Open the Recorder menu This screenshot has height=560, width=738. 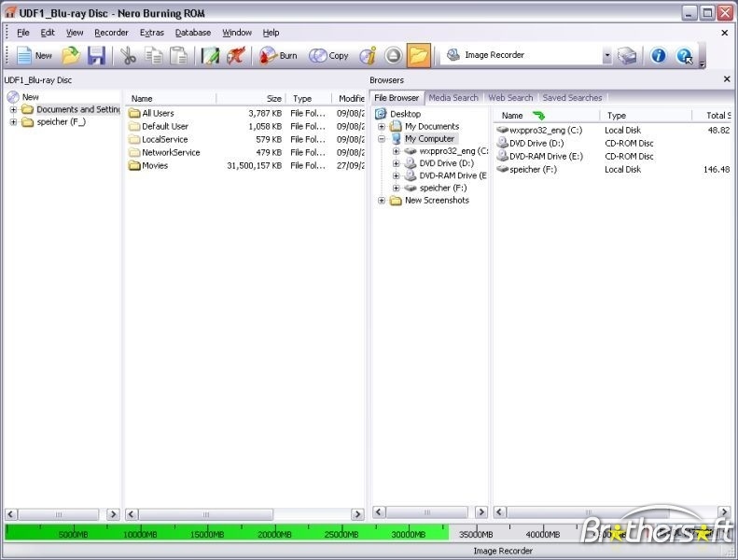tap(111, 33)
